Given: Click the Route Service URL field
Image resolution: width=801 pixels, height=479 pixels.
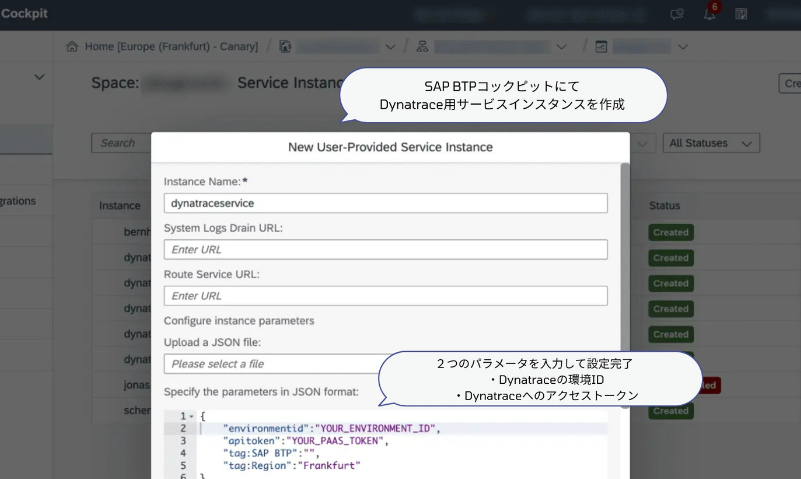Looking at the screenshot, I should (x=386, y=296).
